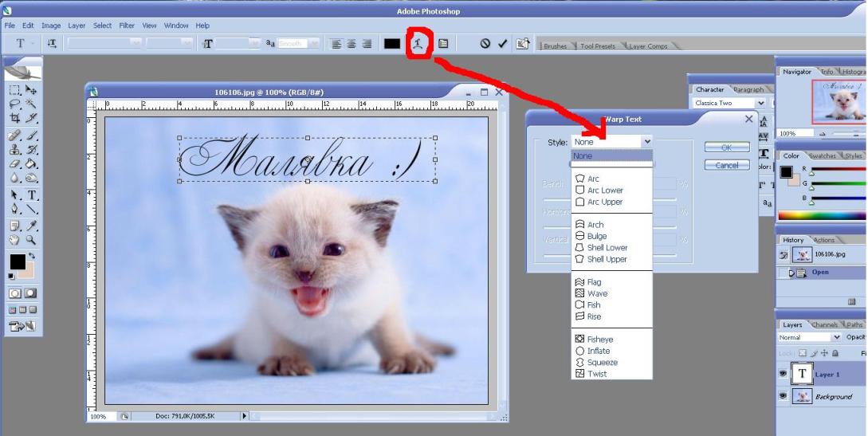This screenshot has width=868, height=436.
Task: Click foreground color swatch in toolbox
Action: pyautogui.click(x=18, y=261)
